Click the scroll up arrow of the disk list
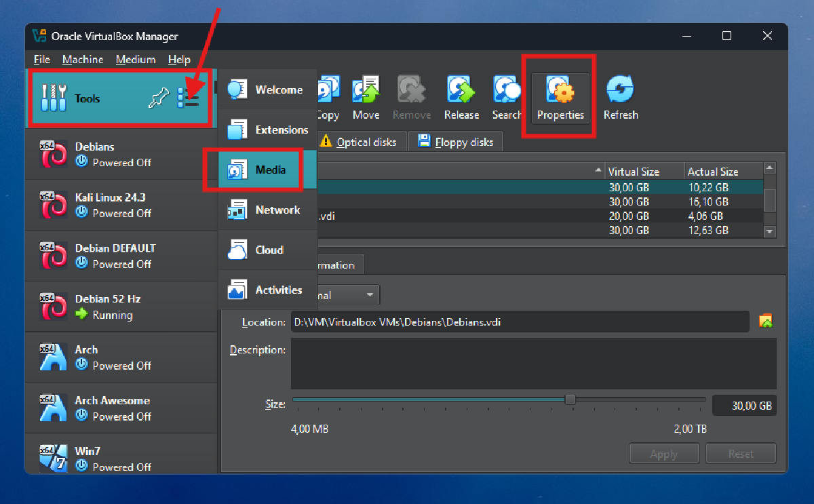814x504 pixels. (770, 168)
